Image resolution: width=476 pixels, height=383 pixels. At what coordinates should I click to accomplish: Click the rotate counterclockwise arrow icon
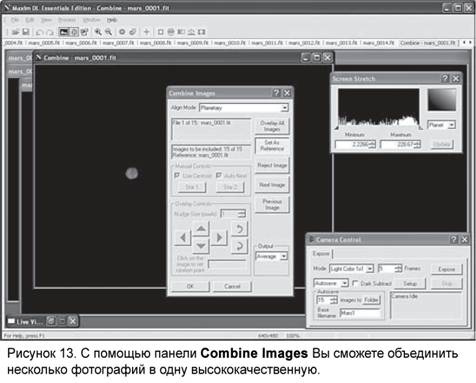coord(239,229)
